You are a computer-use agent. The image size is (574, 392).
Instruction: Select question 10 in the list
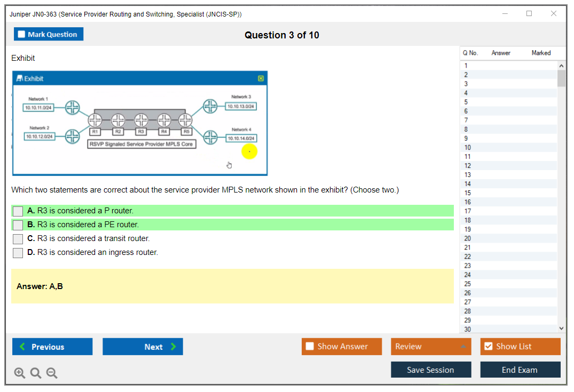pyautogui.click(x=468, y=148)
